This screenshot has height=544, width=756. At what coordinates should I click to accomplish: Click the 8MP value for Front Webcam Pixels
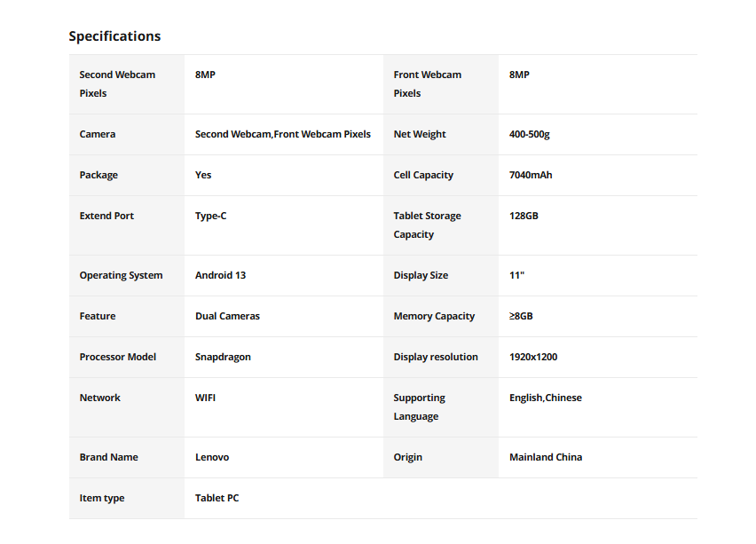pyautogui.click(x=519, y=75)
